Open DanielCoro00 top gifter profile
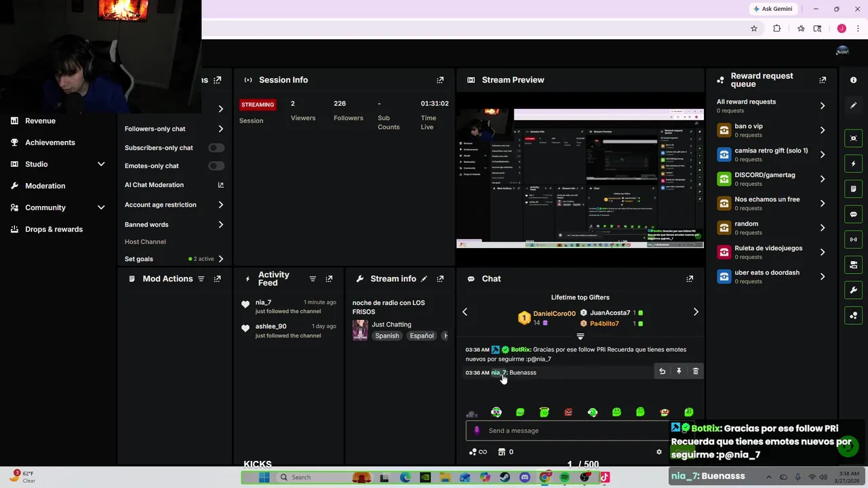This screenshot has width=868, height=488. tap(554, 314)
